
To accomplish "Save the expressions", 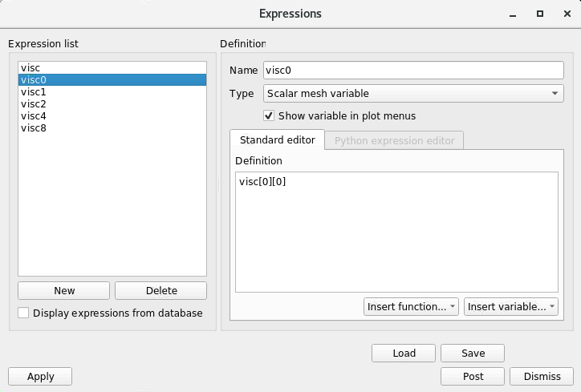I will click(x=473, y=354).
